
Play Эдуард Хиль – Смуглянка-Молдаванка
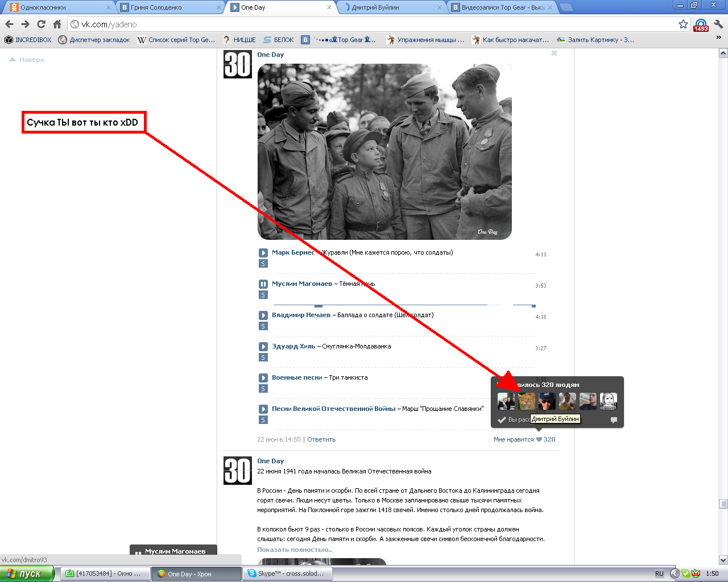click(x=263, y=347)
